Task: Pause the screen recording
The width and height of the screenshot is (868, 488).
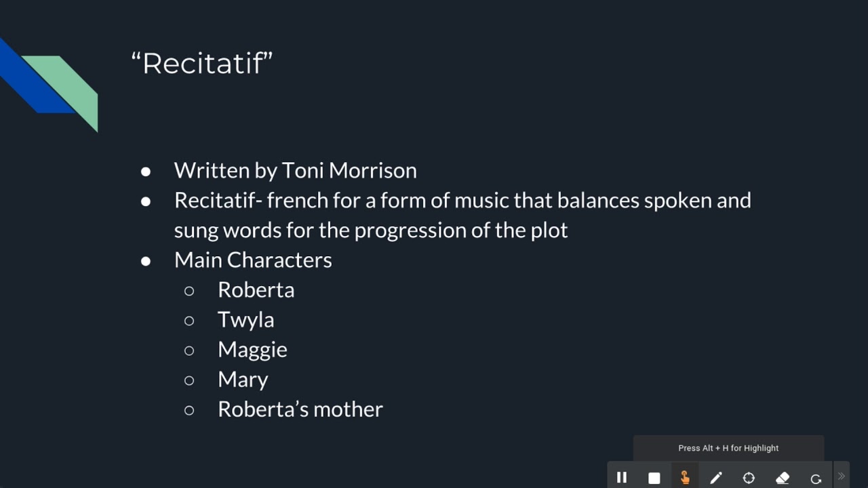Action: (622, 478)
